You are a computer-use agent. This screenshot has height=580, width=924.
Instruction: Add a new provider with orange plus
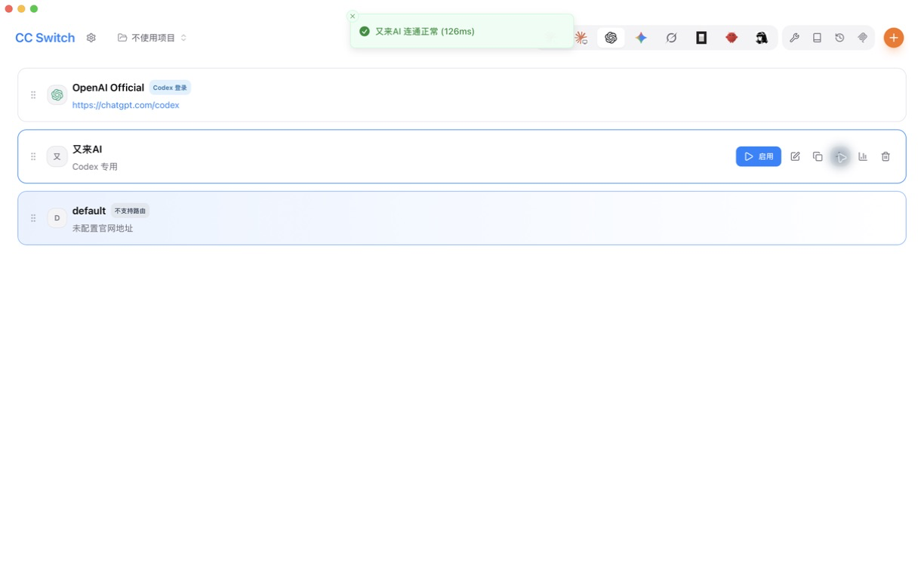[x=894, y=38]
